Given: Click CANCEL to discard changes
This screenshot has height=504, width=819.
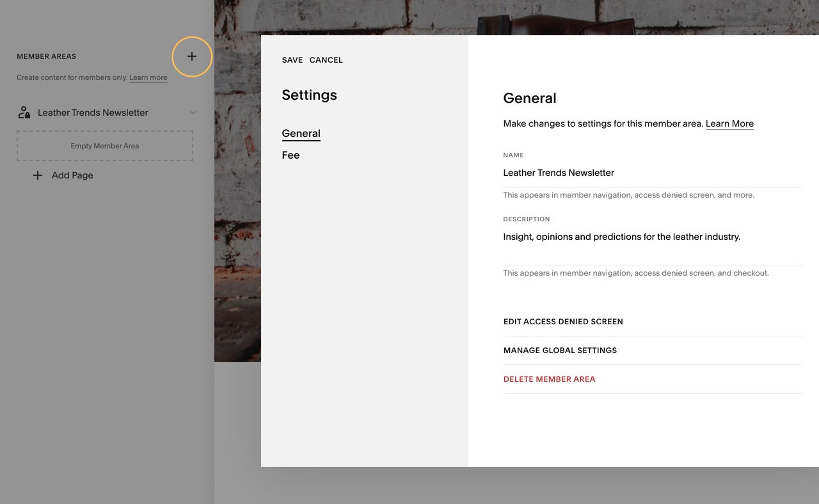Looking at the screenshot, I should pyautogui.click(x=326, y=59).
